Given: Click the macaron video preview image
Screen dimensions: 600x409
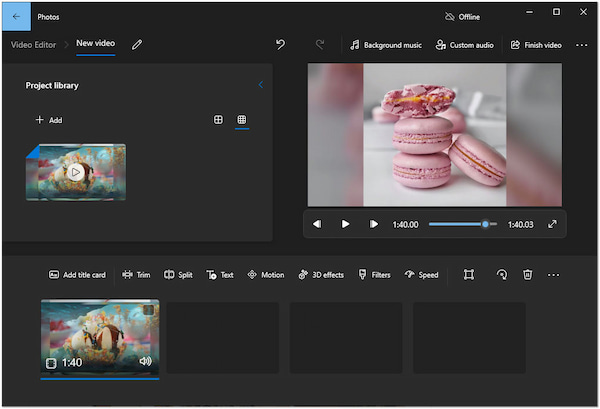Looking at the screenshot, I should pos(435,135).
